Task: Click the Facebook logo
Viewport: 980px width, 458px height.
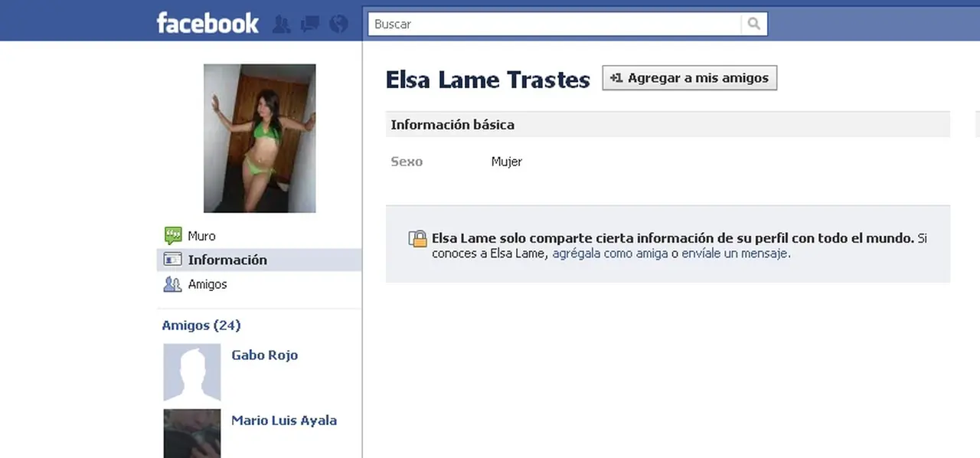Action: click(x=207, y=23)
